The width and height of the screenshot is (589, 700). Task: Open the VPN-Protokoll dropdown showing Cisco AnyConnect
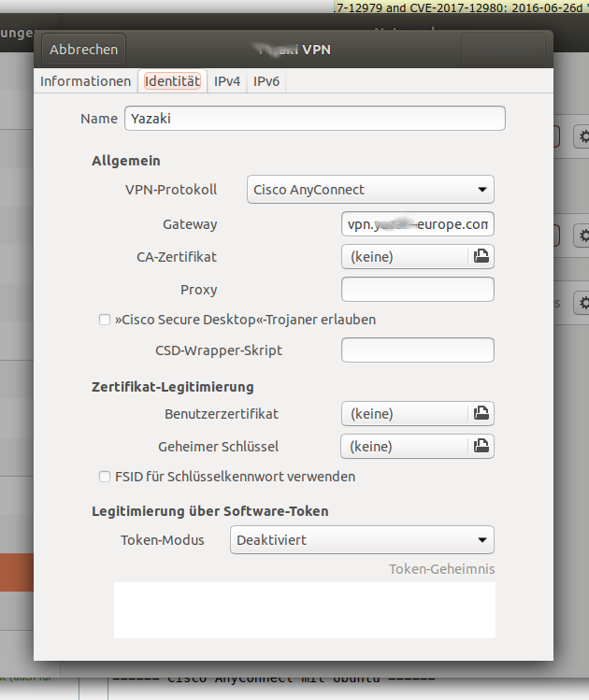[370, 190]
